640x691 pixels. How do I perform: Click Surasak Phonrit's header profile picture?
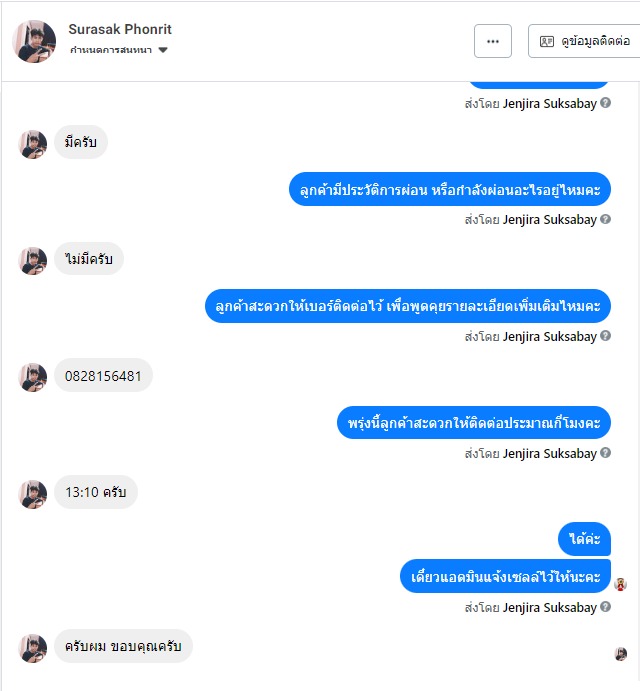click(34, 41)
